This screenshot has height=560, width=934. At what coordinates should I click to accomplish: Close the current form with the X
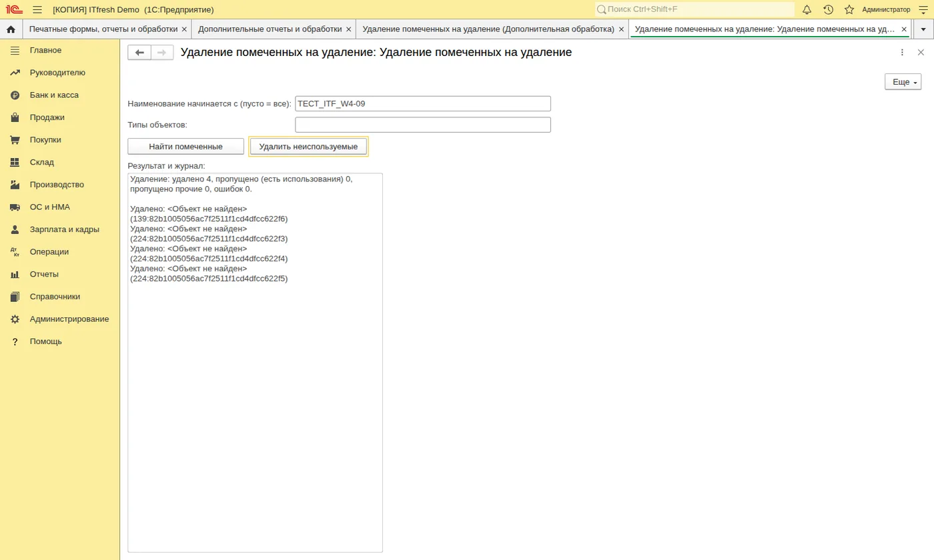coord(921,52)
